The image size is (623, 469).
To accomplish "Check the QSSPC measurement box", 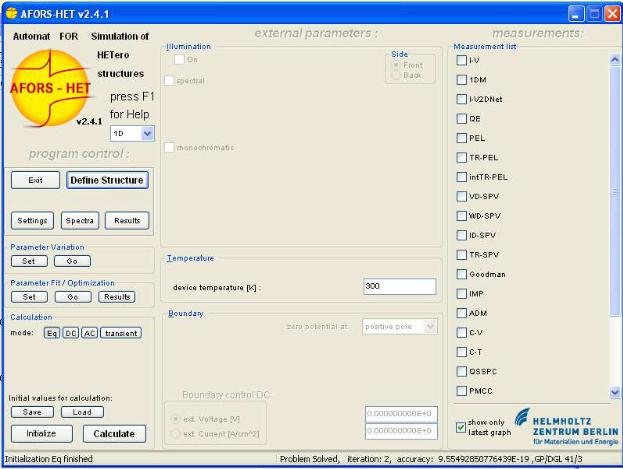I will [461, 372].
